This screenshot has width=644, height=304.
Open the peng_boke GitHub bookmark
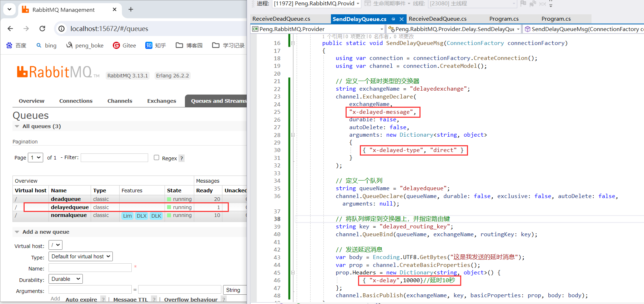pyautogui.click(x=85, y=45)
